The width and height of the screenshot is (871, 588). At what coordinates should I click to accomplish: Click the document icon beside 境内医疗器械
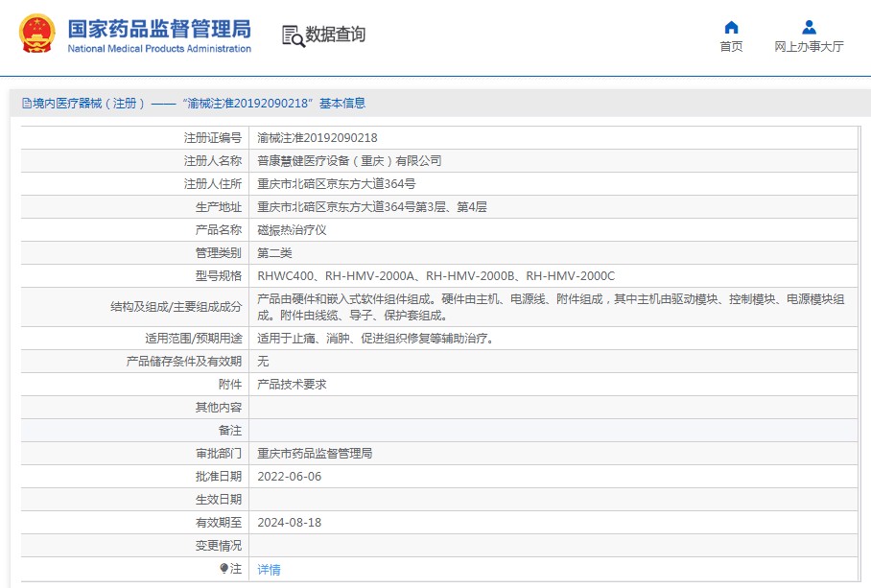[26, 104]
